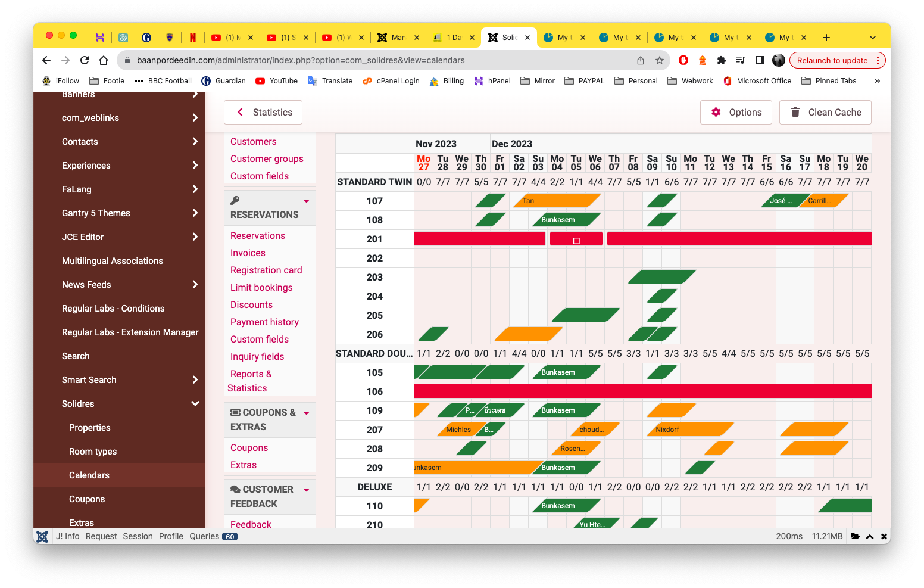Open the Tan reservation in room 107
This screenshot has height=588, width=924.
pyautogui.click(x=557, y=201)
